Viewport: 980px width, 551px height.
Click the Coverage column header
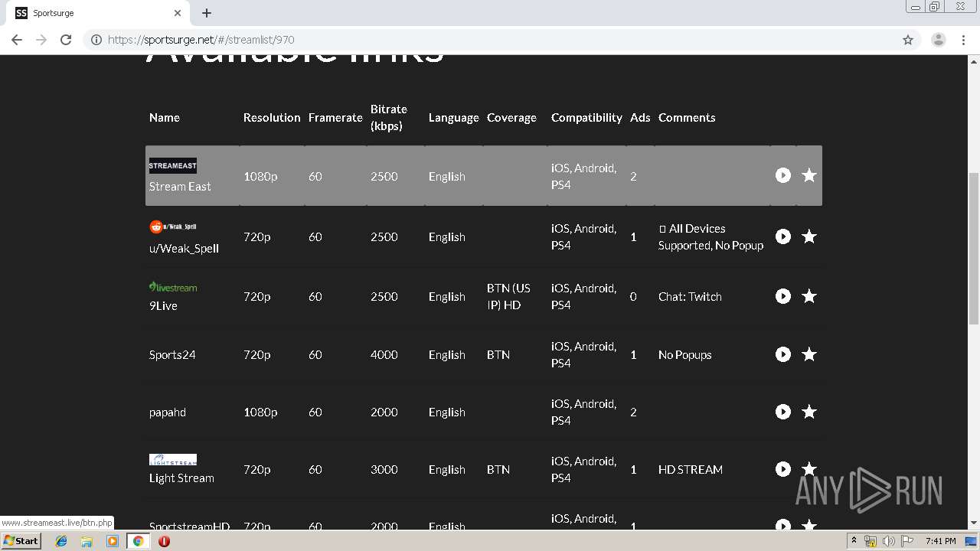pyautogui.click(x=511, y=117)
